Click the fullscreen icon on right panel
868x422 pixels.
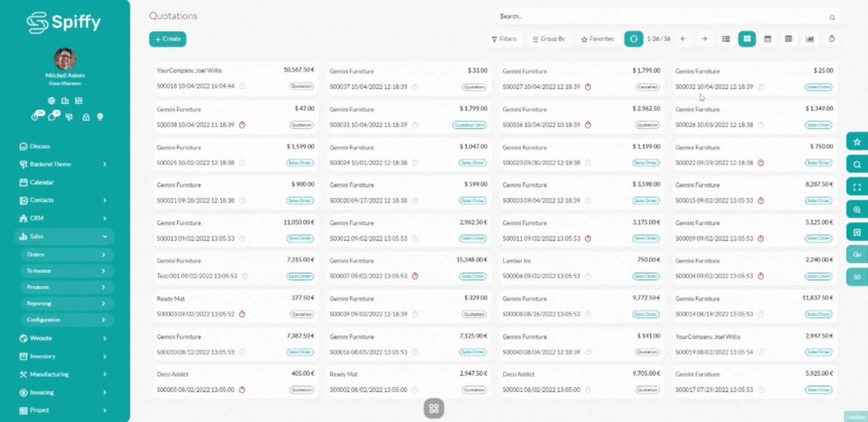857,187
